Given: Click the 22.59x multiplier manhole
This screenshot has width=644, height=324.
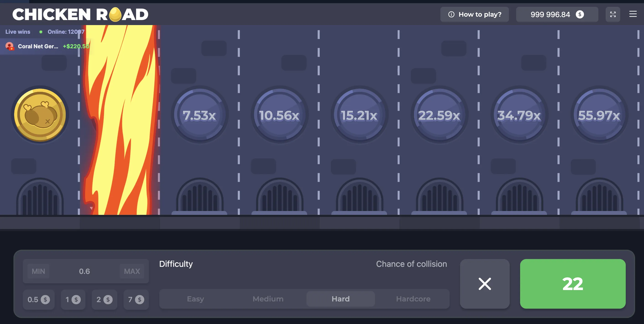Looking at the screenshot, I should [439, 115].
